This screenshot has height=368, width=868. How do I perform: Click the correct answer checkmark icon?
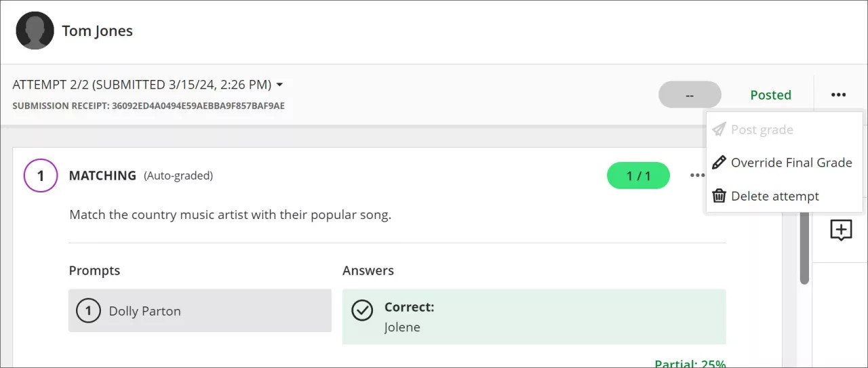click(362, 310)
